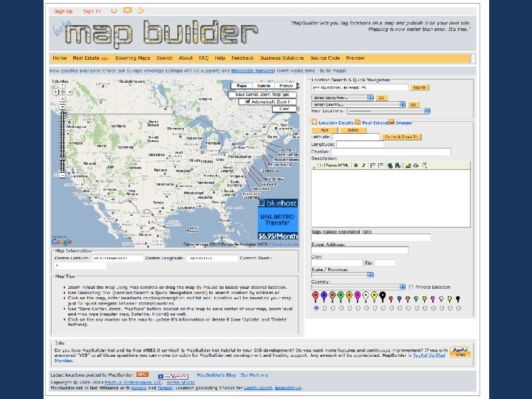Click the Latitude input field
This screenshot has height=399, width=532.
[x=356, y=137]
